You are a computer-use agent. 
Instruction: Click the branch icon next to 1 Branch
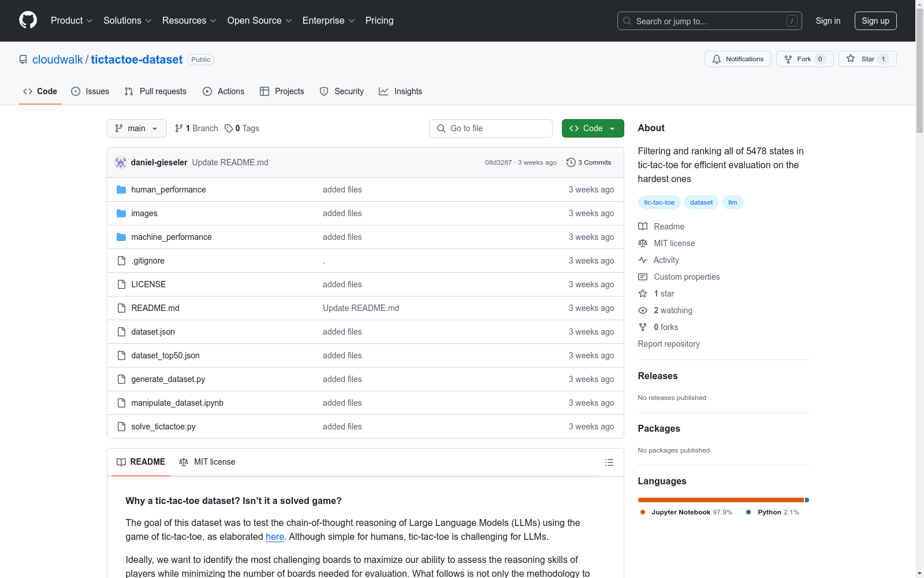pyautogui.click(x=179, y=128)
